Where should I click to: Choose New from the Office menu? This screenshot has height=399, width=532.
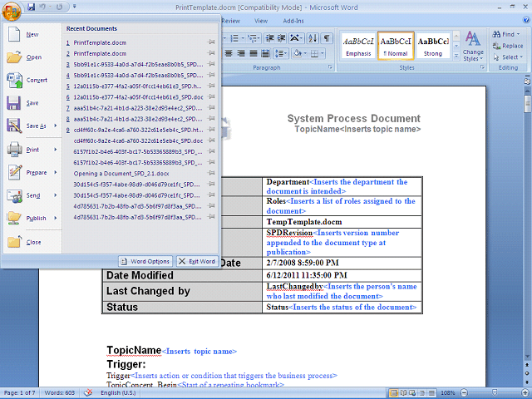tap(32, 34)
